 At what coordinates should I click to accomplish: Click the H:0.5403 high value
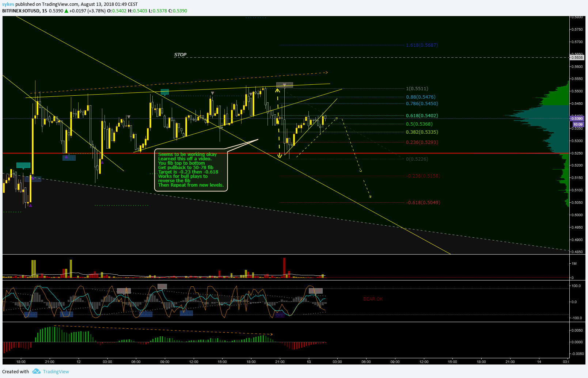(137, 11)
